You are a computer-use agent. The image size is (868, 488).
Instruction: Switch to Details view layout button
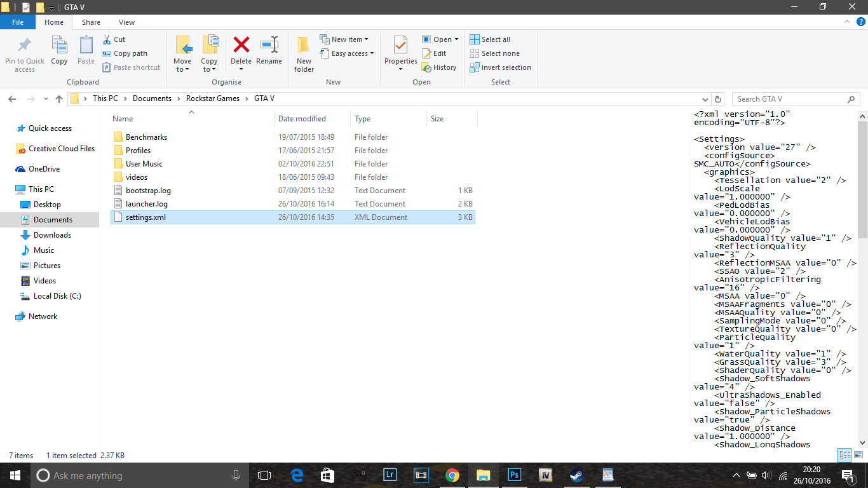tap(844, 455)
